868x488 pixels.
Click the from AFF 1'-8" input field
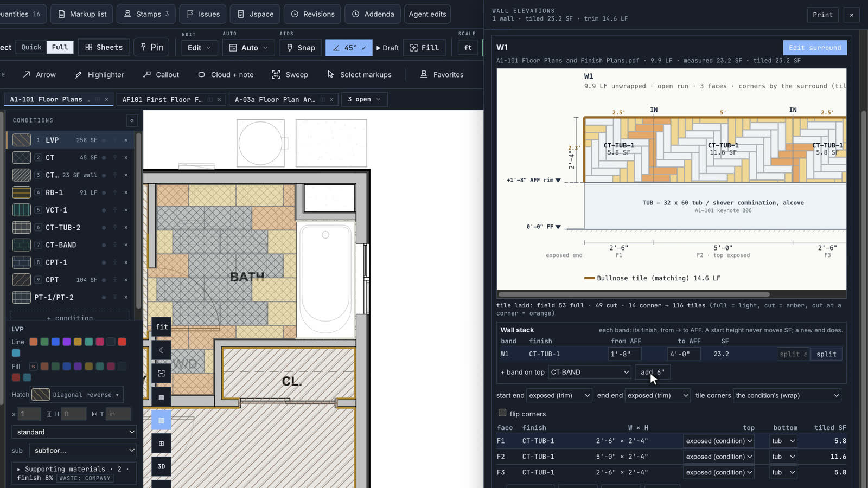pyautogui.click(x=624, y=354)
